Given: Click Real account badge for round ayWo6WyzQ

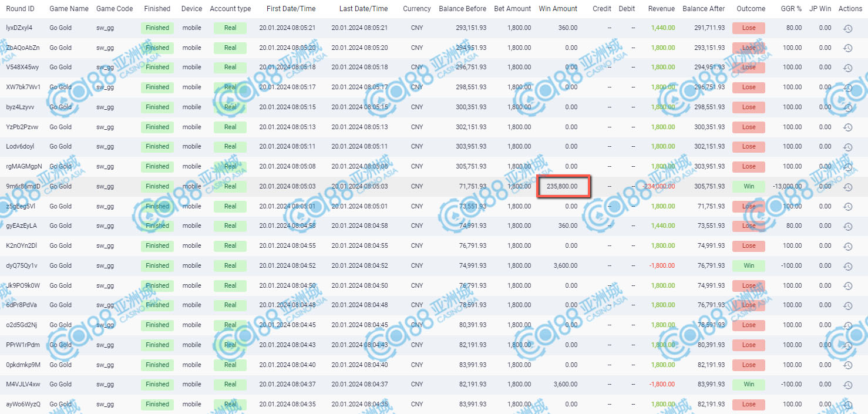Looking at the screenshot, I should (x=230, y=404).
